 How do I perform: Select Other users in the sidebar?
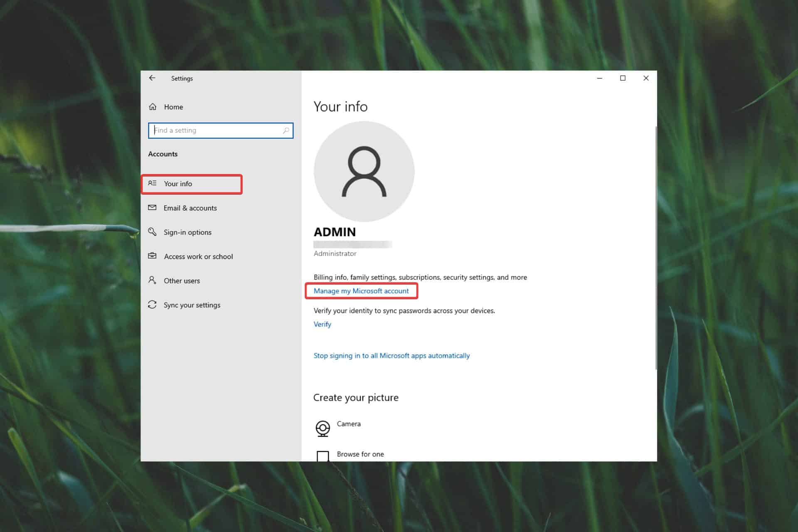pyautogui.click(x=182, y=281)
